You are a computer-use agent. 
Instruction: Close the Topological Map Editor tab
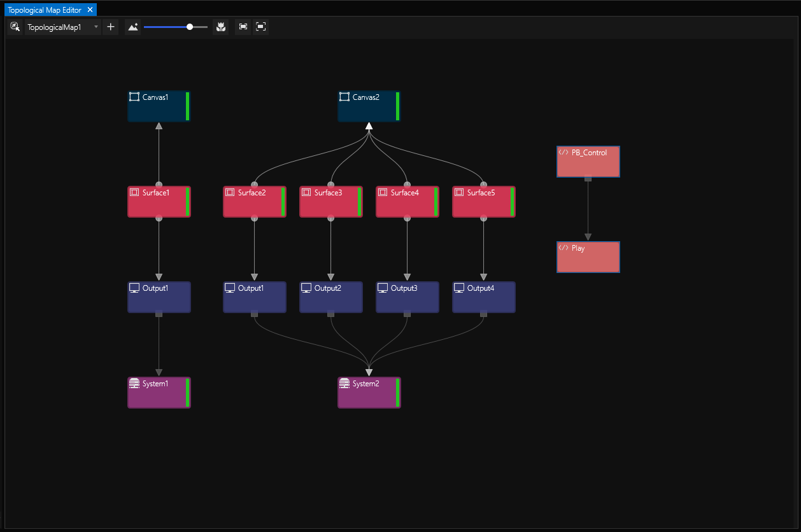(x=90, y=10)
